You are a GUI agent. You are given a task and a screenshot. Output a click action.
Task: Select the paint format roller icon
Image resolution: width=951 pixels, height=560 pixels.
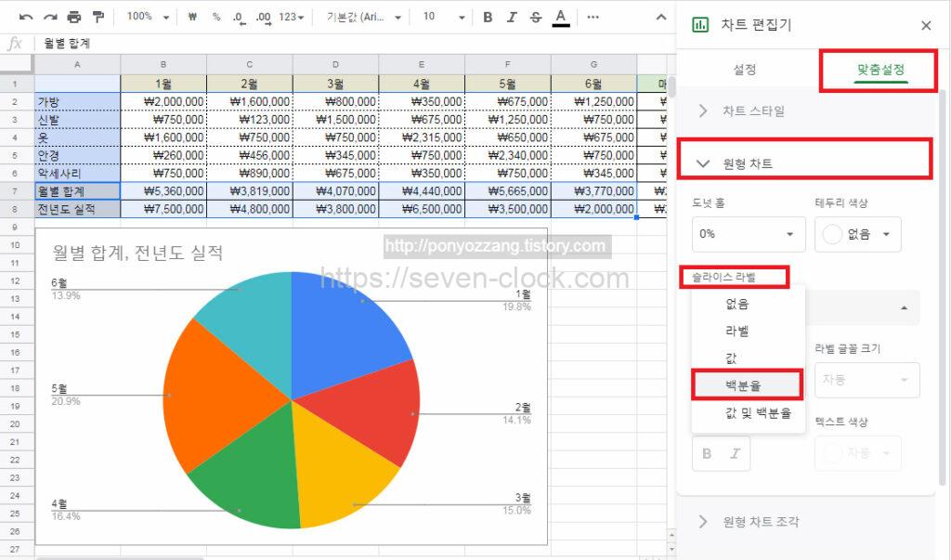pyautogui.click(x=98, y=17)
